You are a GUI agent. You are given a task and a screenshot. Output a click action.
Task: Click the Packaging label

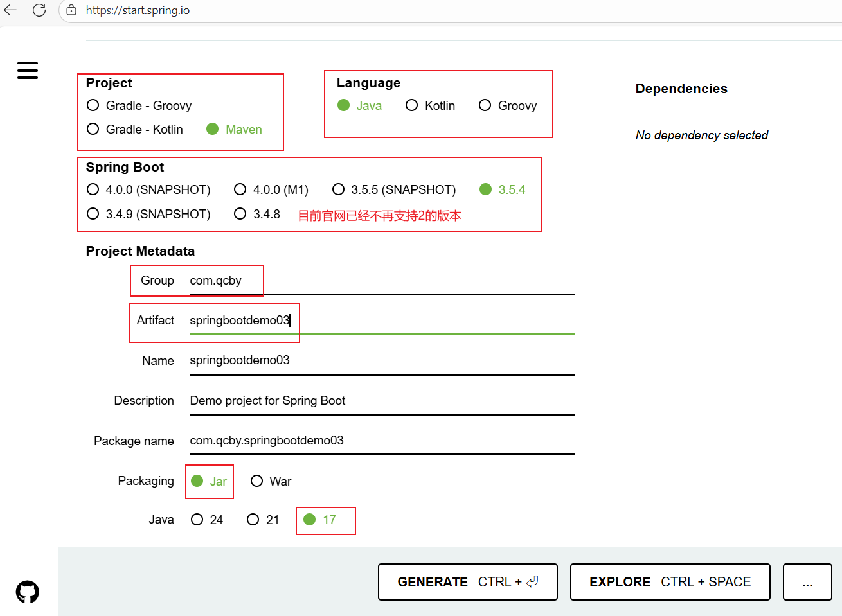146,481
